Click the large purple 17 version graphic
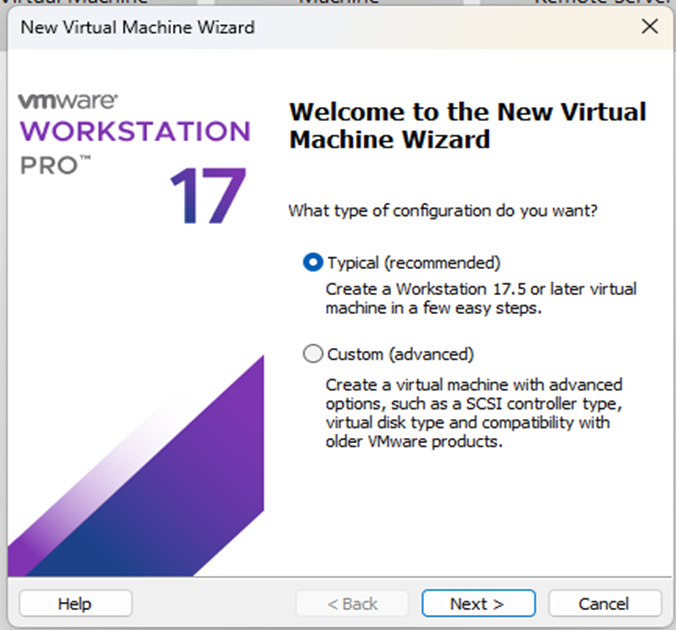676x630 pixels. tap(207, 195)
